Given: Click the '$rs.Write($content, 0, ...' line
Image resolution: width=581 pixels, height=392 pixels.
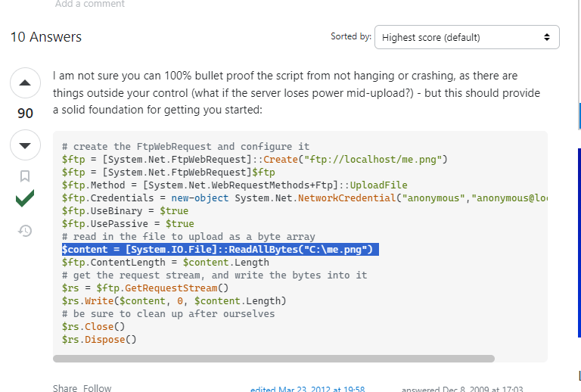Looking at the screenshot, I should 174,301.
